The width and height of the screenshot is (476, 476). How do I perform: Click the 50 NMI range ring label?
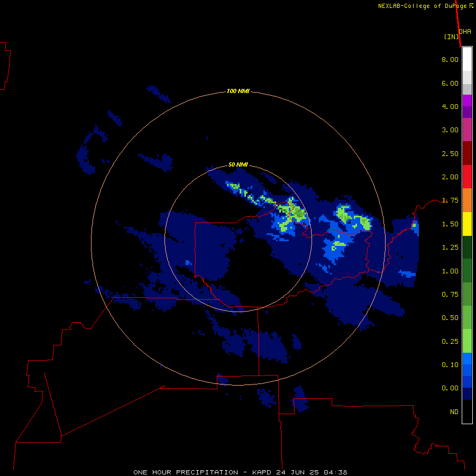tap(238, 164)
